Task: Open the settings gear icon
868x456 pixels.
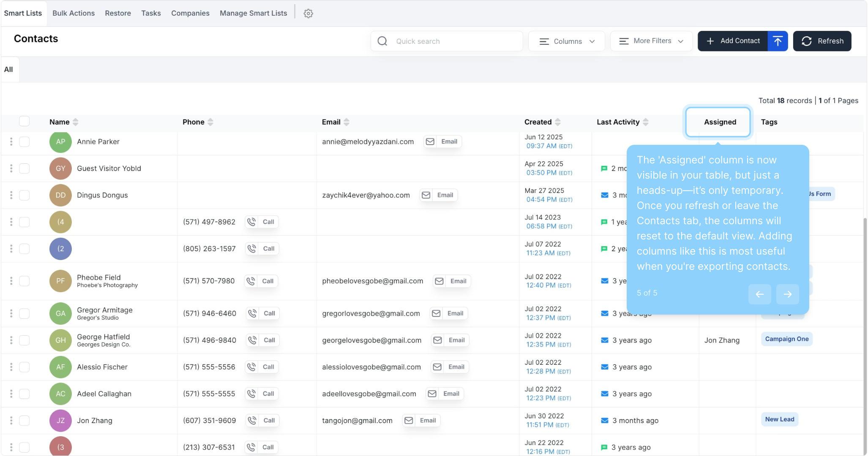Action: pos(308,14)
